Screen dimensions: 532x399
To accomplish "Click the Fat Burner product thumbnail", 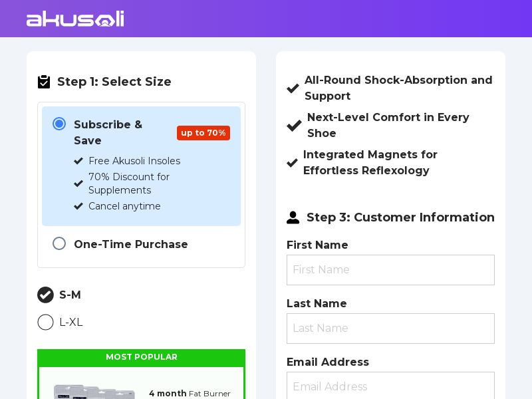I will pos(93,392).
